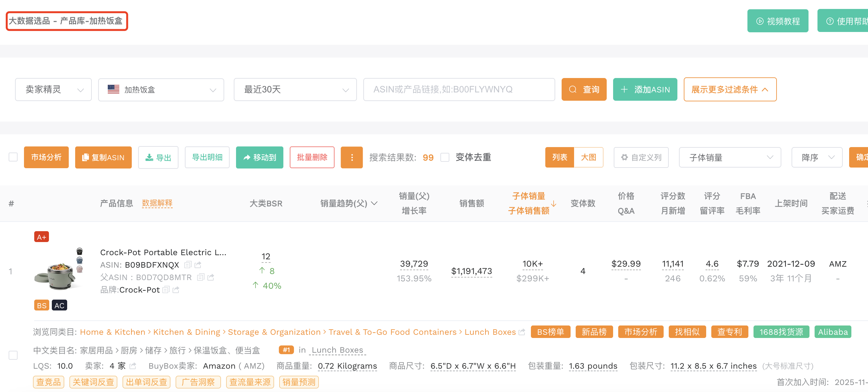Expand the 最近30天 time range dropdown
The image size is (868, 392).
click(x=295, y=90)
